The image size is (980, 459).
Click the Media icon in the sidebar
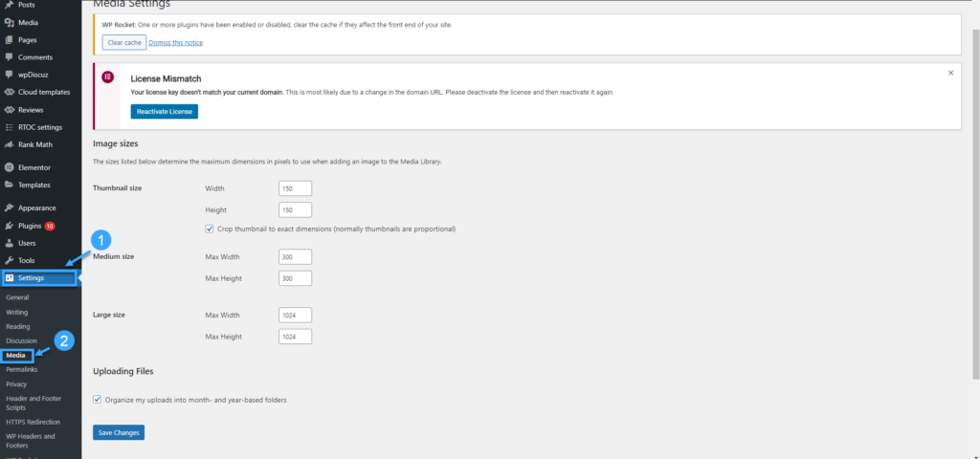coord(9,22)
